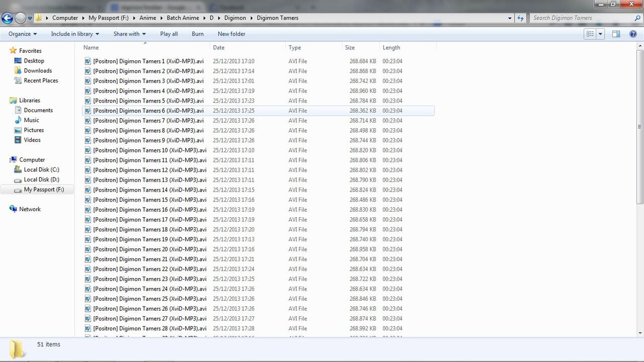Change your view icon button

[590, 34]
